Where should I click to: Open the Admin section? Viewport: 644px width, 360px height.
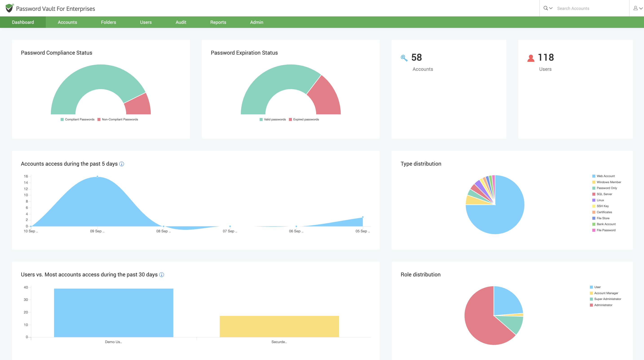click(256, 22)
